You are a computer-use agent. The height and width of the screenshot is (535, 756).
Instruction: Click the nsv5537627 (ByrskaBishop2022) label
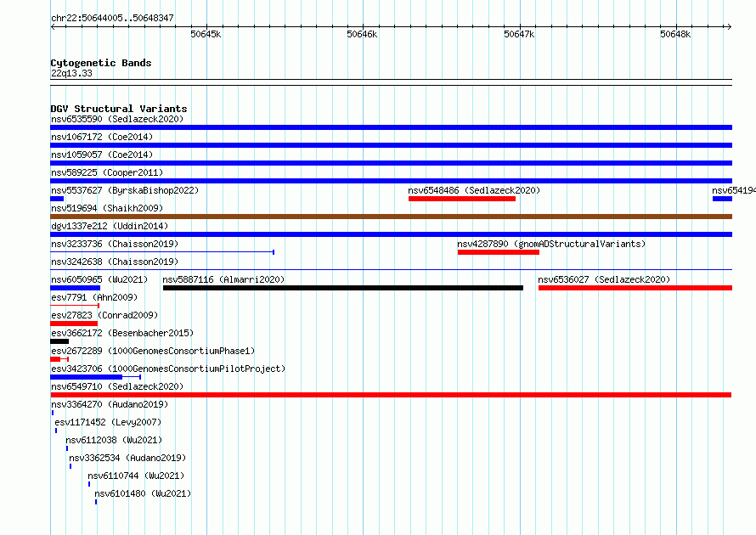(x=125, y=190)
